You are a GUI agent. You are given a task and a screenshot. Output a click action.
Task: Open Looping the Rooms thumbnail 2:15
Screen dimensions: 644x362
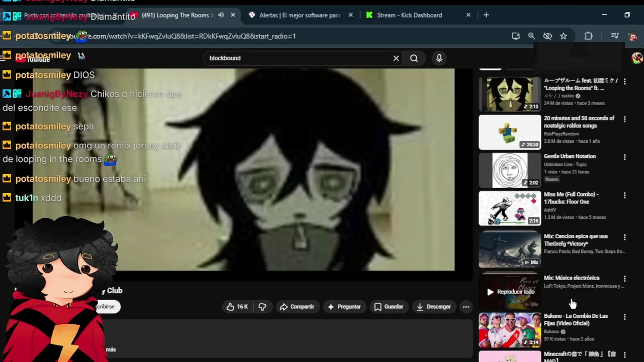(510, 94)
